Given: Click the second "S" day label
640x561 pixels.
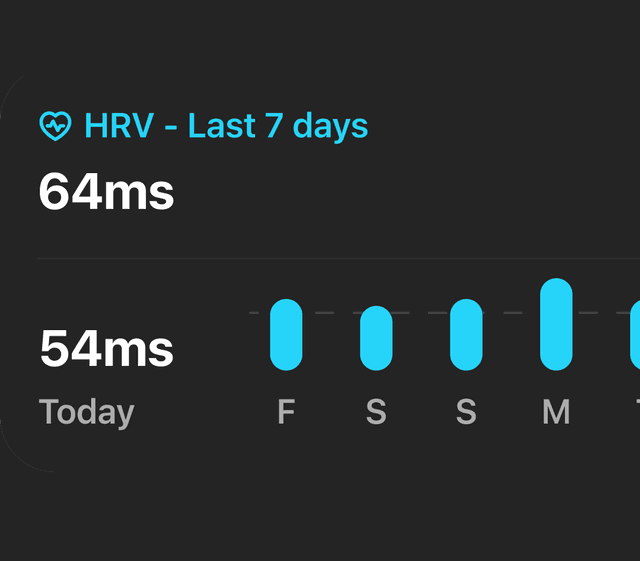Looking at the screenshot, I should pyautogui.click(x=466, y=412).
